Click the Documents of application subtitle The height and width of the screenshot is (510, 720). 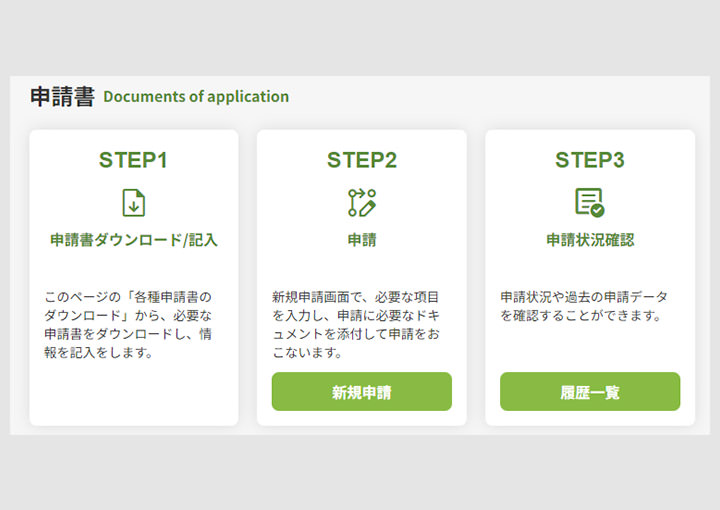pos(196,97)
